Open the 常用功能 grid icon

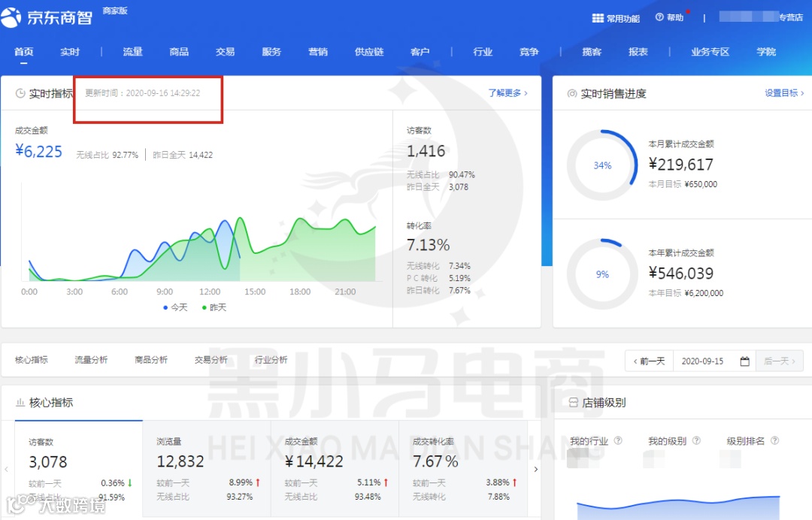click(x=598, y=18)
